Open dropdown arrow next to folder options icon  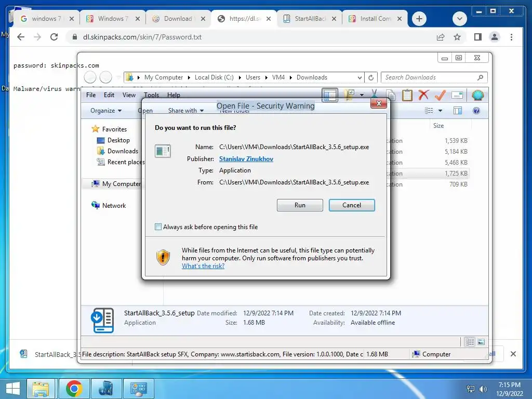point(362,96)
